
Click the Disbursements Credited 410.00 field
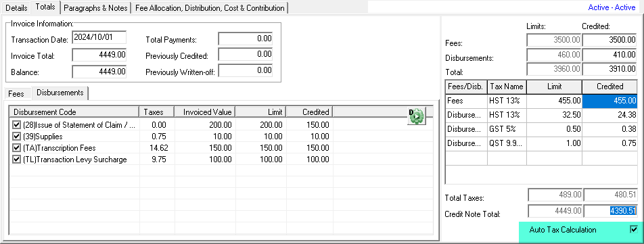click(610, 55)
